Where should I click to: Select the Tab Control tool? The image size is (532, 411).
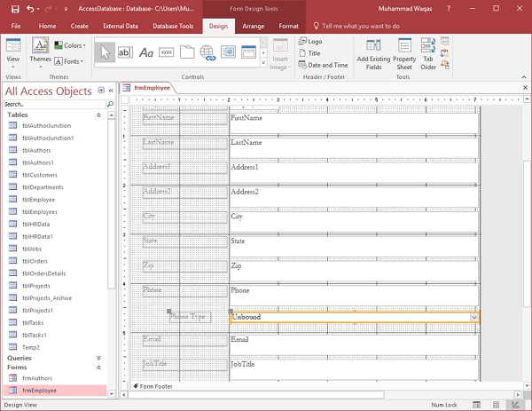187,52
